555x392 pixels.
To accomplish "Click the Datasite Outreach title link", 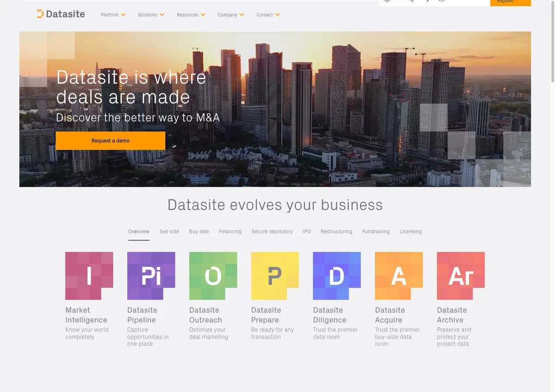I will pyautogui.click(x=205, y=315).
